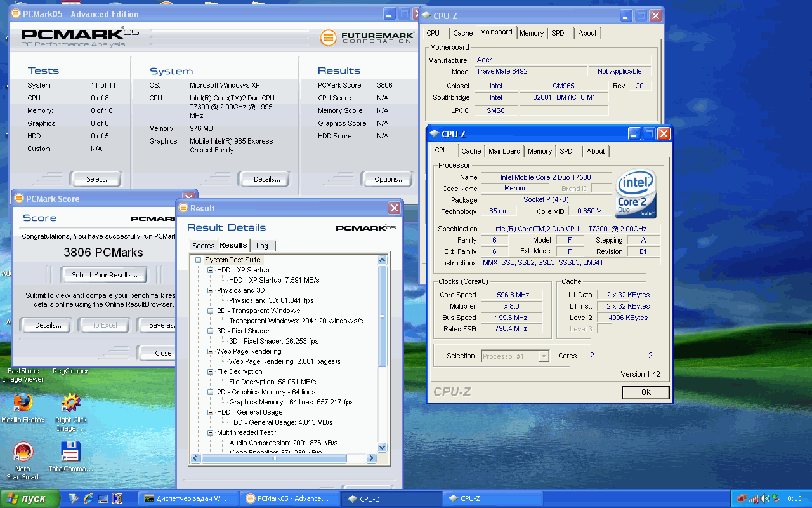Click the results tree vertical scrollbar up arrow

point(382,260)
